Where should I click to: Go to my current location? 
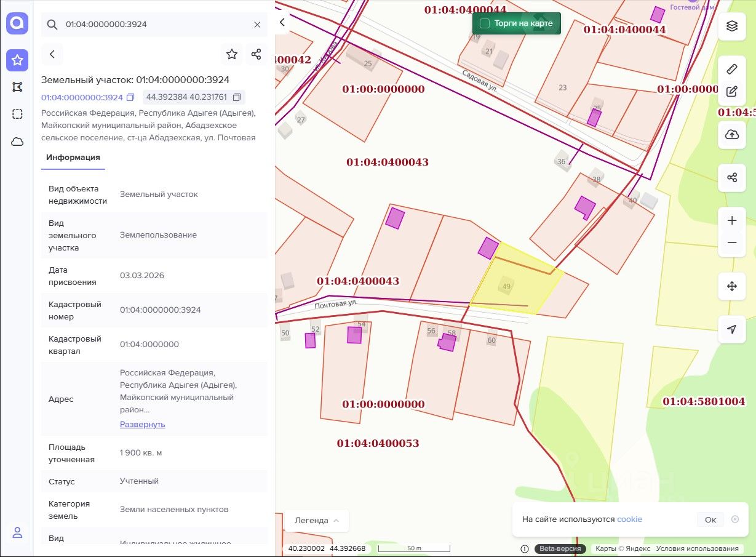coord(731,329)
